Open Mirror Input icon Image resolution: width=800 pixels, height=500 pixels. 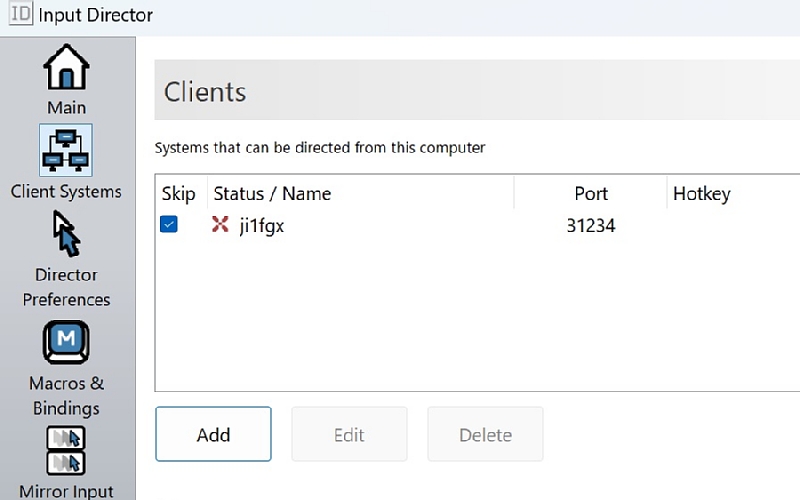click(66, 451)
